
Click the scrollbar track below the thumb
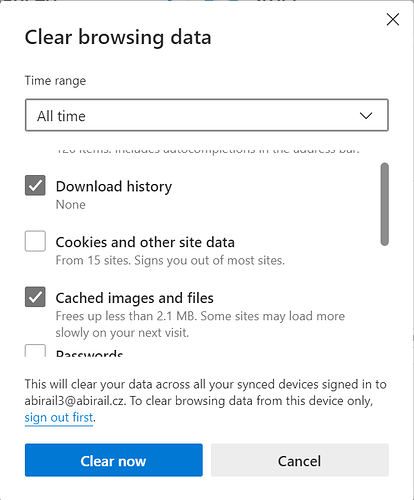point(385,302)
